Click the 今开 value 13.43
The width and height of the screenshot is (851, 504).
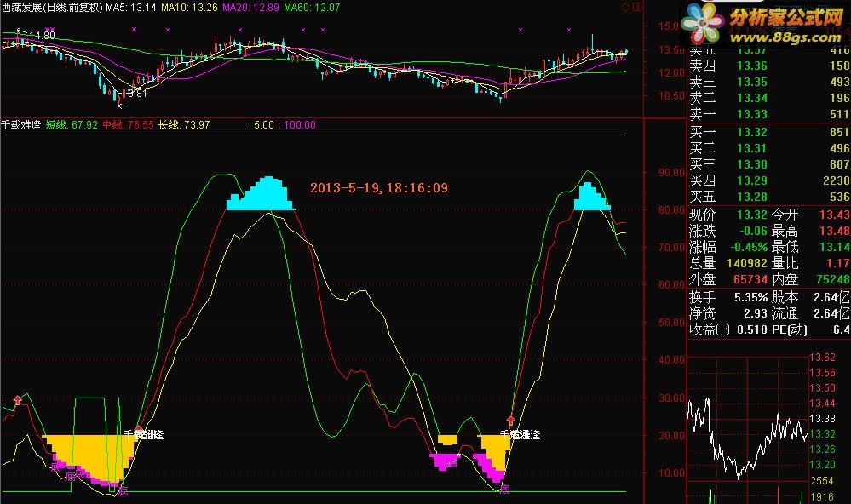(x=835, y=215)
